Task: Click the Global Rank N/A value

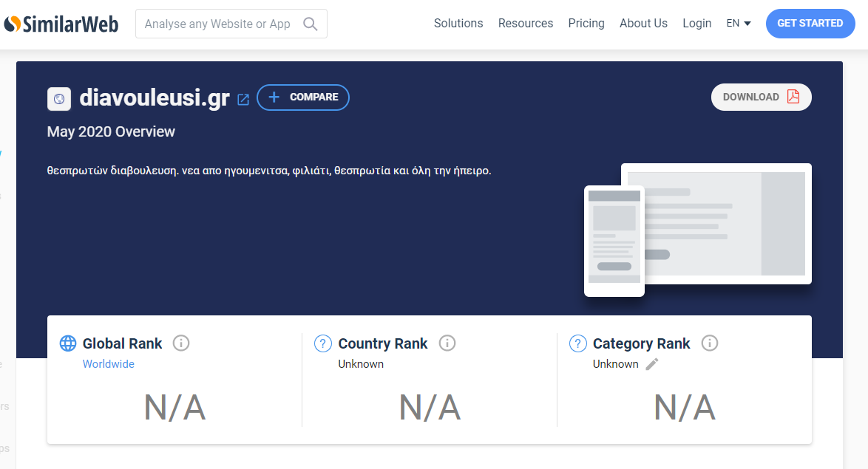Action: tap(175, 408)
